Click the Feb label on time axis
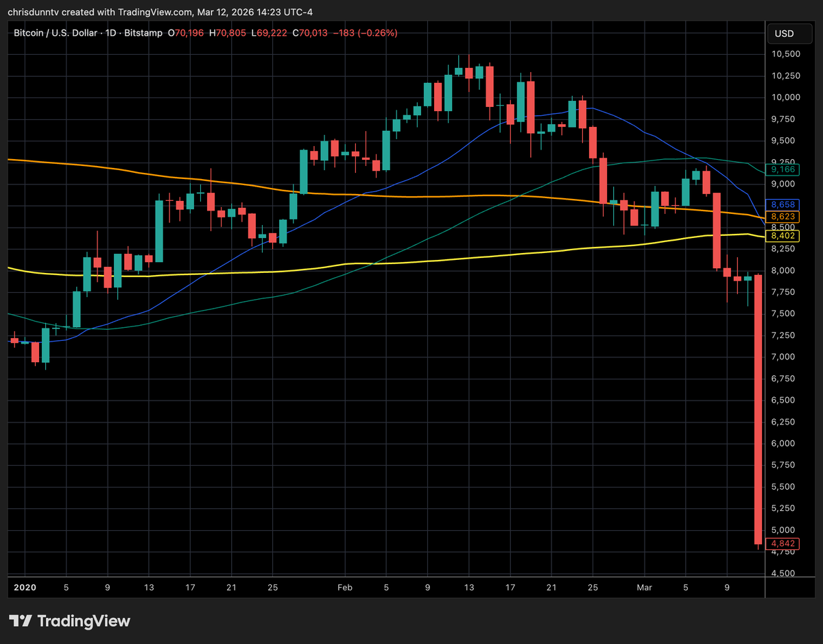The width and height of the screenshot is (823, 644). pos(345,588)
